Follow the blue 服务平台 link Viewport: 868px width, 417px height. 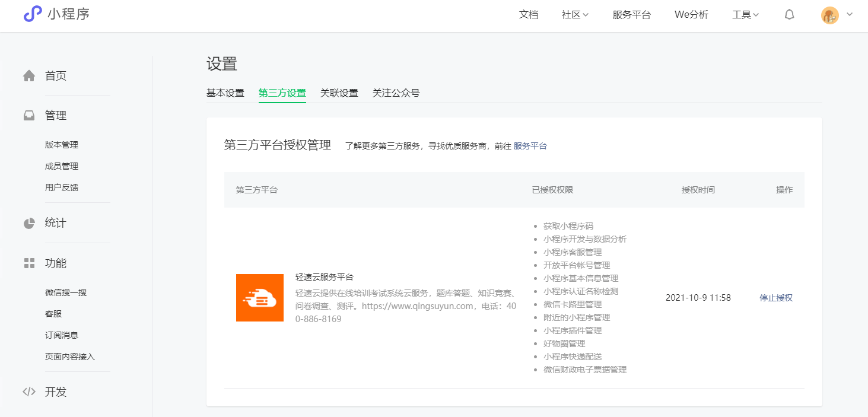[x=530, y=146]
